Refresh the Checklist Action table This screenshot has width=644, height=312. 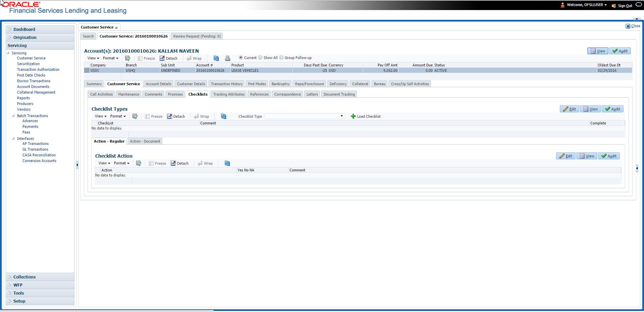coord(227,163)
